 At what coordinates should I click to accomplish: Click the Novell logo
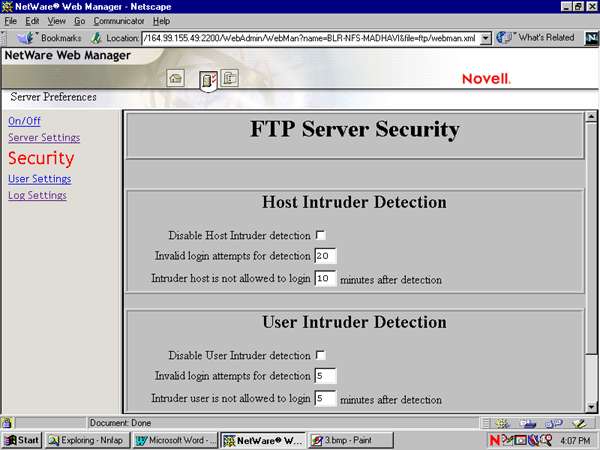click(x=486, y=79)
